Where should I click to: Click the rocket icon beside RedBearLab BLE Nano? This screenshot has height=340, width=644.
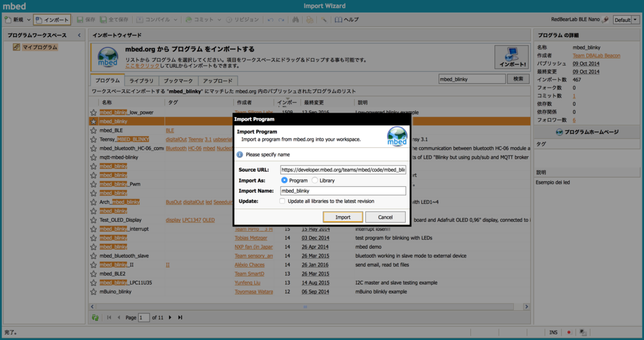click(605, 20)
